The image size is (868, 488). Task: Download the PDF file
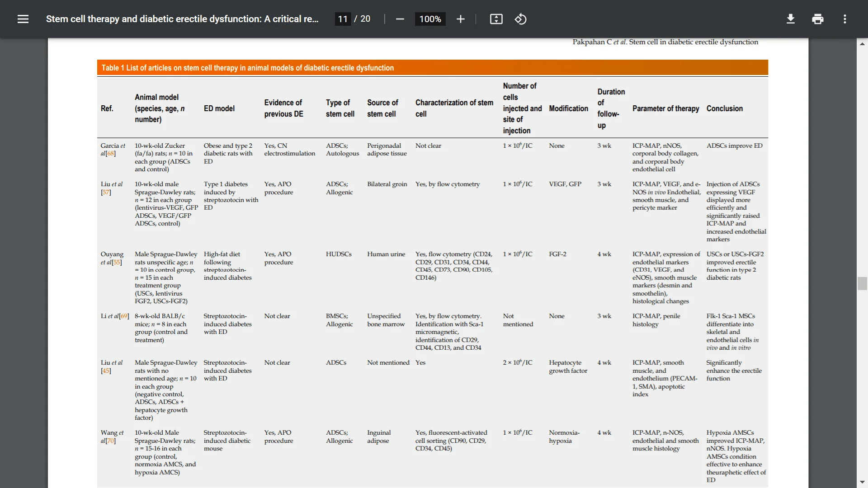click(790, 19)
